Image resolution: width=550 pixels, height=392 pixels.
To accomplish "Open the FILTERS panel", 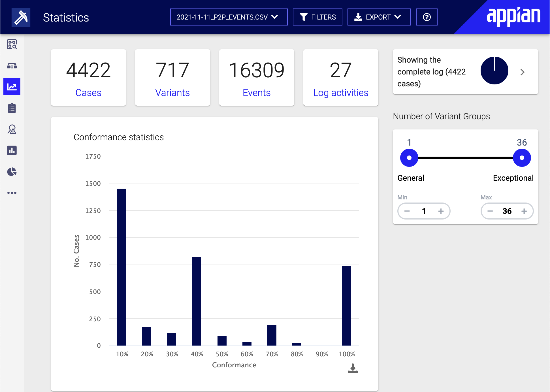I will [x=317, y=17].
